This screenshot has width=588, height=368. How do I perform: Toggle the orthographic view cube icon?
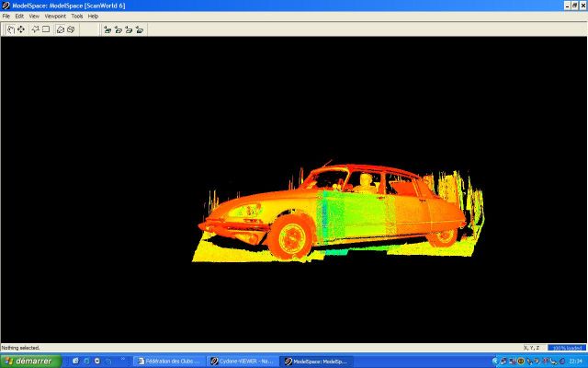tap(71, 29)
